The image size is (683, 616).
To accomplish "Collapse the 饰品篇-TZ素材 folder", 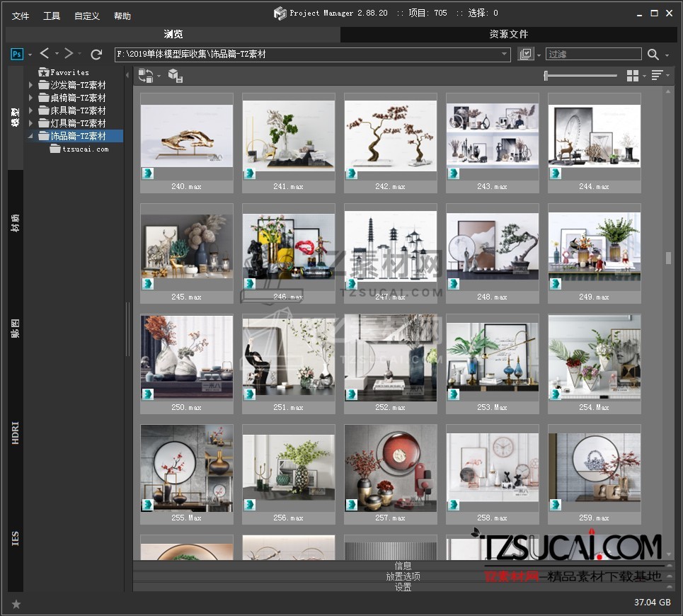I will click(x=30, y=136).
